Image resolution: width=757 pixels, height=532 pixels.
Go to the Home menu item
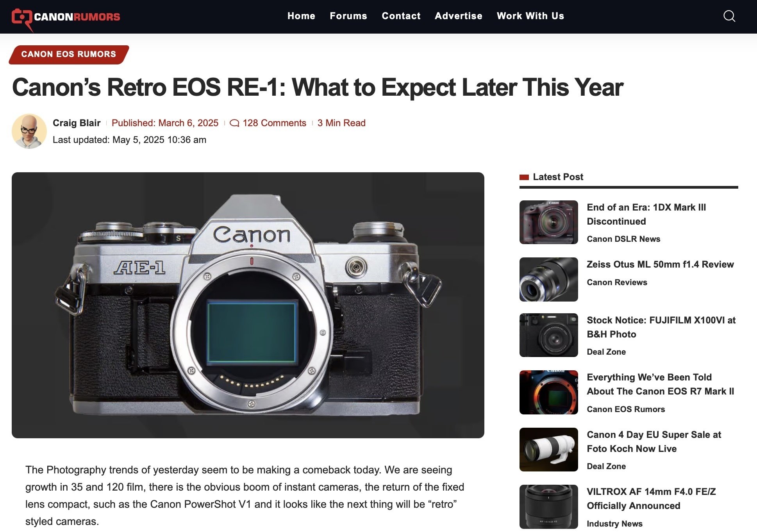301,16
